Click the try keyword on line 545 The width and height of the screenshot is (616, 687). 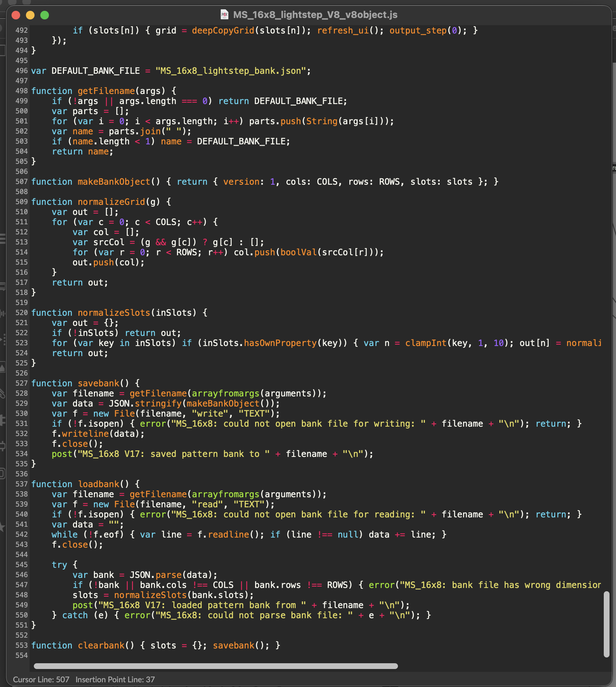(x=59, y=565)
